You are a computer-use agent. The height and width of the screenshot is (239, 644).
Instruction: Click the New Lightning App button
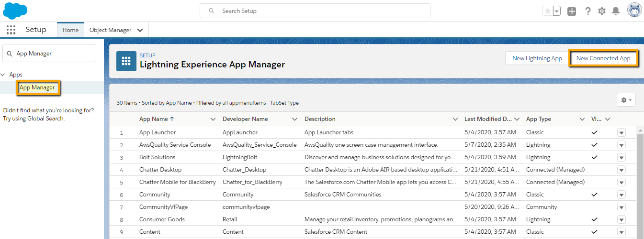(x=537, y=58)
